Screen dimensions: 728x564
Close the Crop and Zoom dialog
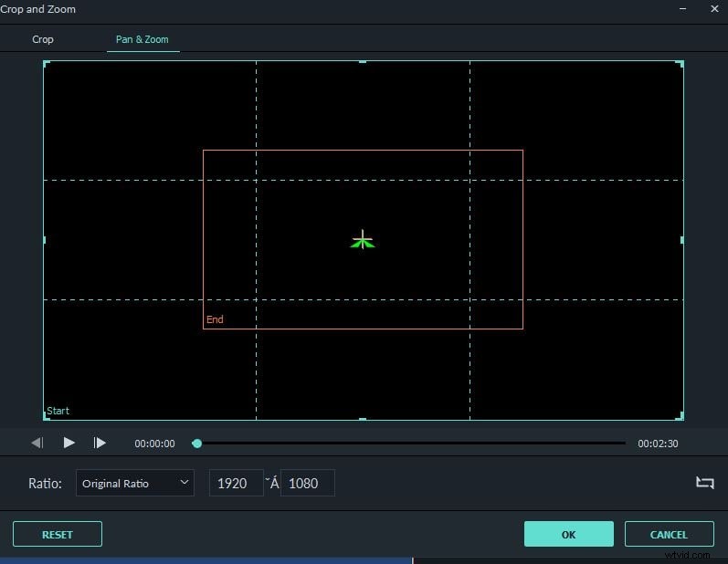(714, 9)
